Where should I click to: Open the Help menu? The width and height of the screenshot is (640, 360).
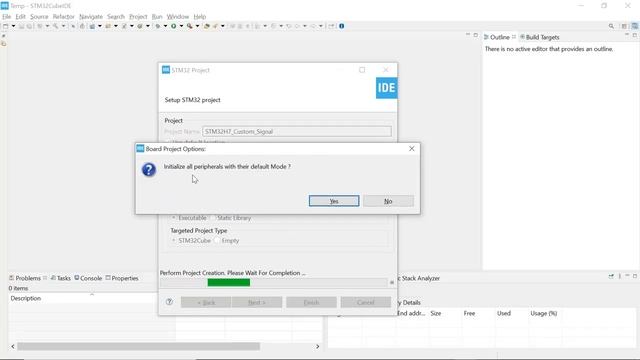tap(200, 17)
